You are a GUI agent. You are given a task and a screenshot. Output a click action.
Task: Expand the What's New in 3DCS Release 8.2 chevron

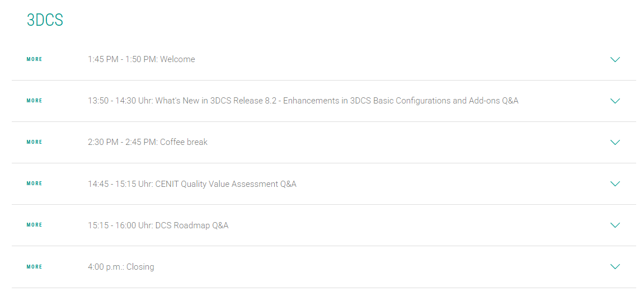[615, 101]
